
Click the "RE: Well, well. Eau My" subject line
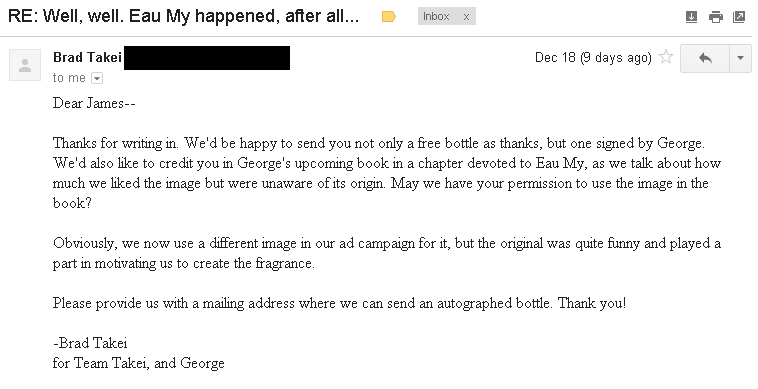click(x=184, y=16)
